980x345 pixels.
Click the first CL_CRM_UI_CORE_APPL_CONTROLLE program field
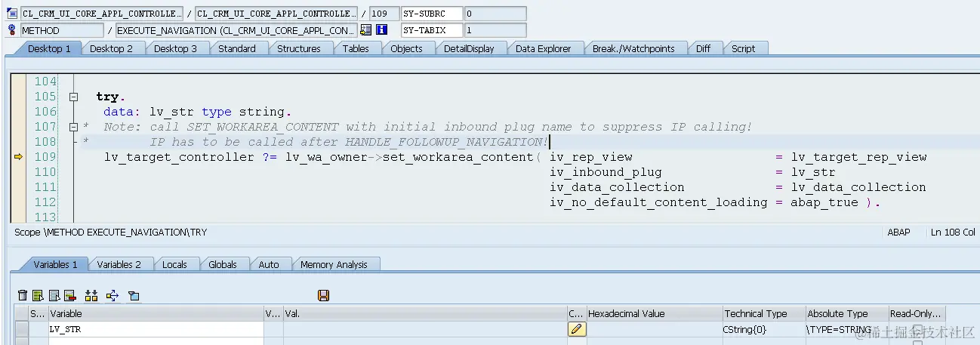(x=101, y=14)
